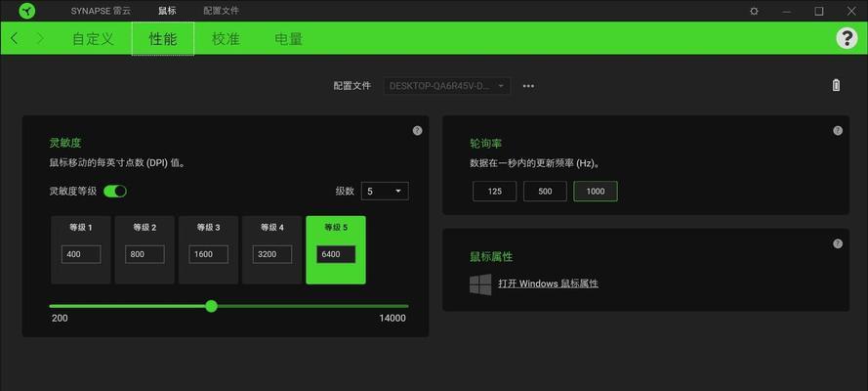This screenshot has width=868, height=391.
Task: Click the 鼠标移动的每英寸点数 (DPI) 值 description
Action: pyautogui.click(x=117, y=163)
